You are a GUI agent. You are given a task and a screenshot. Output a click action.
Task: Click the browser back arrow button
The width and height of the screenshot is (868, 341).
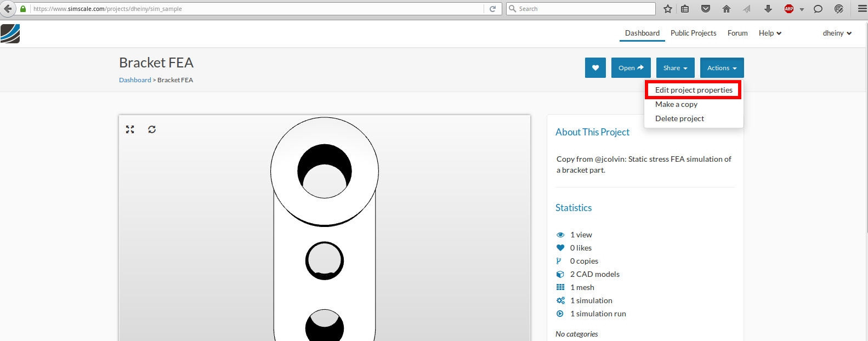click(x=8, y=9)
